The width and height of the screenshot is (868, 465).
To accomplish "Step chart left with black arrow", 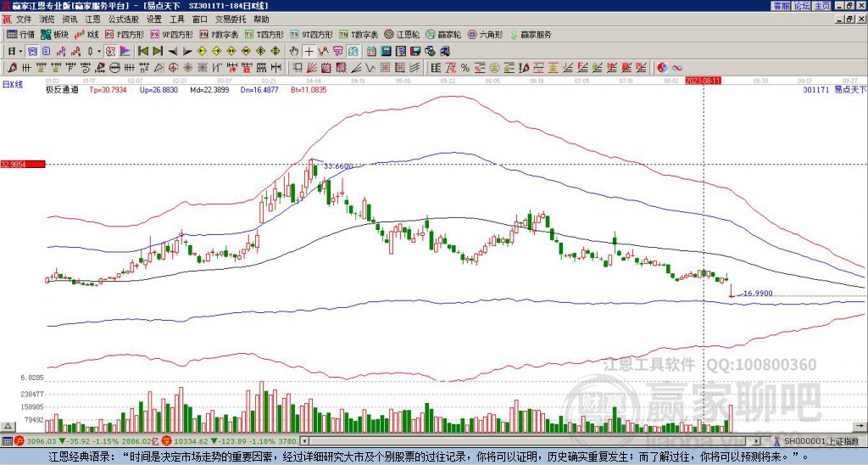I will click(173, 52).
